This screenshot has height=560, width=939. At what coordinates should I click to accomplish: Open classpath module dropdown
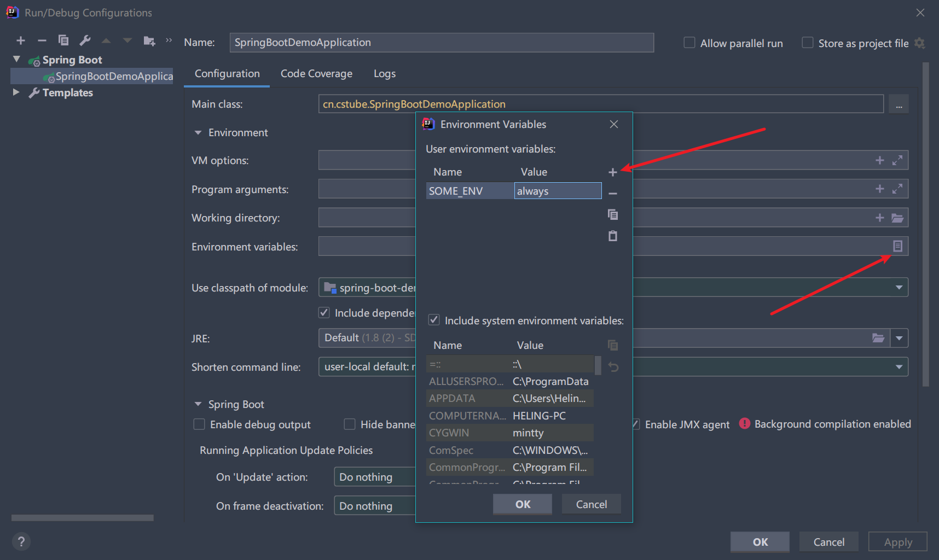(899, 288)
